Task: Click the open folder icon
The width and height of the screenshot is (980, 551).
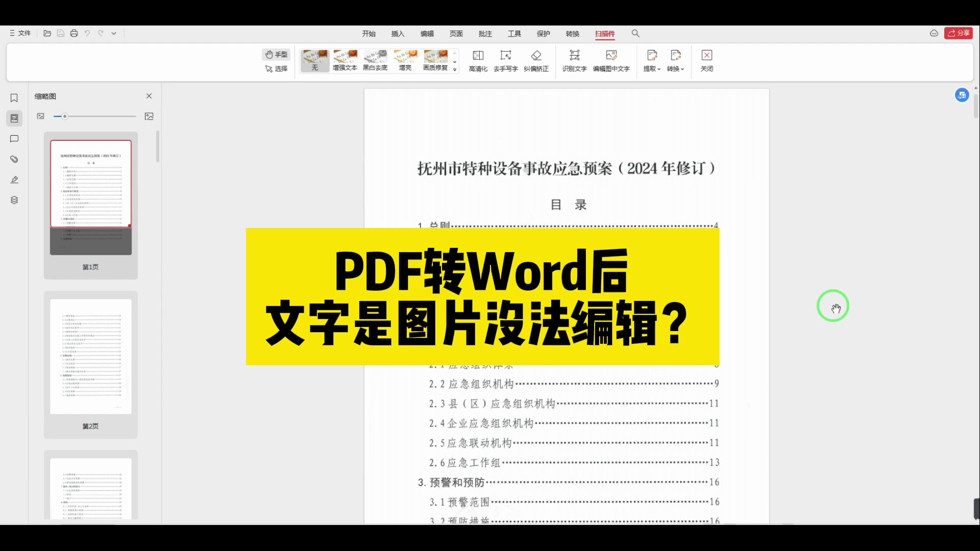Action: (47, 33)
